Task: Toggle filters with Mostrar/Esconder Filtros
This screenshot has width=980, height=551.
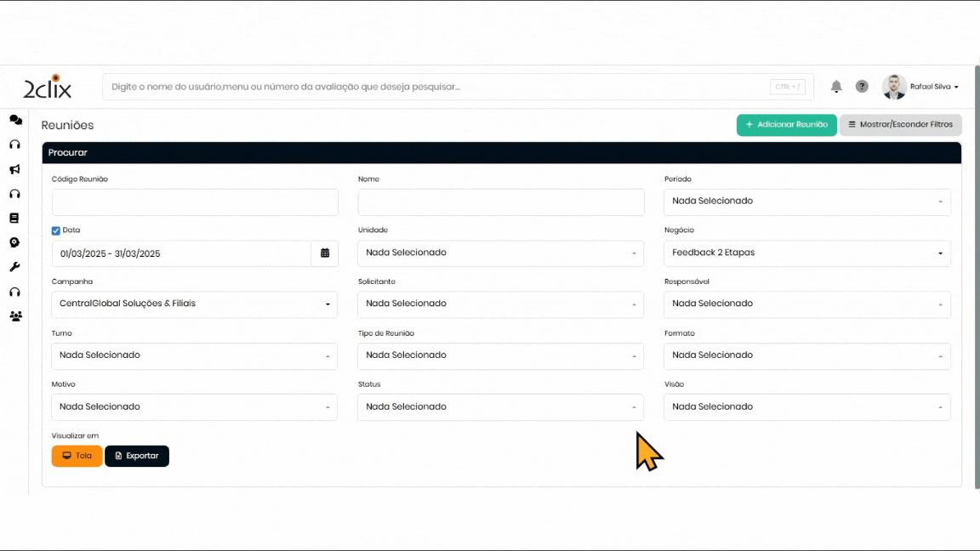Action: [x=900, y=125]
